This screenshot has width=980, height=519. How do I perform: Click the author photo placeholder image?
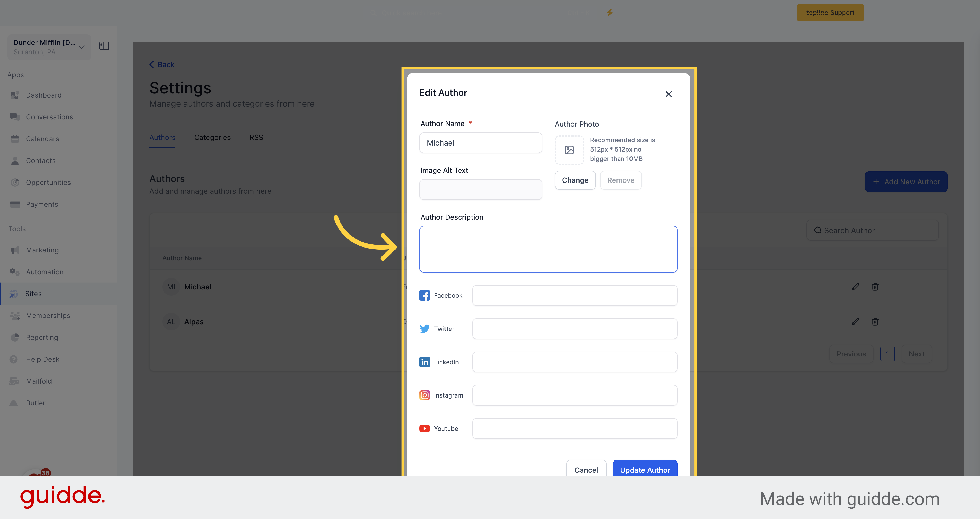coord(569,150)
